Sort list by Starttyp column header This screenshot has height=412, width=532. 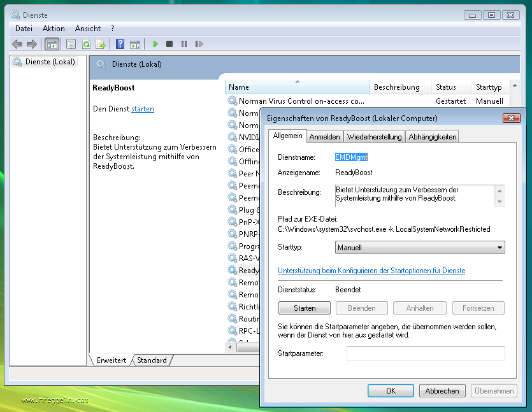point(490,87)
